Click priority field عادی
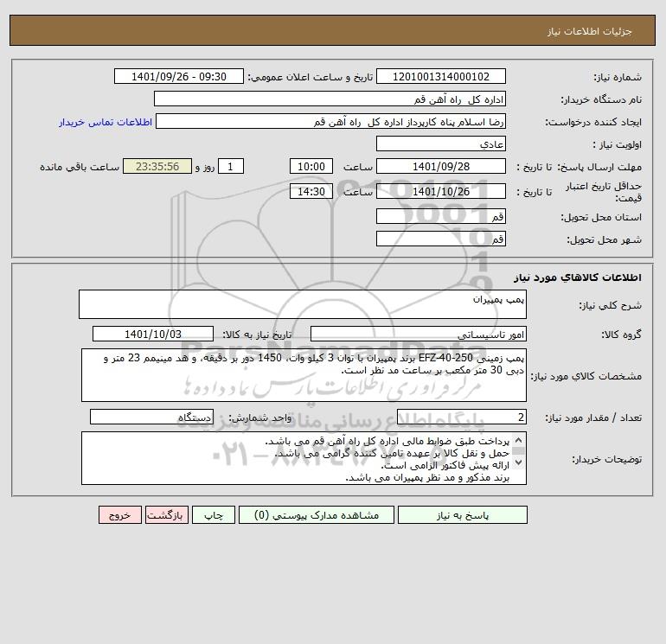Screen dimensions: 666x644 [x=441, y=143]
